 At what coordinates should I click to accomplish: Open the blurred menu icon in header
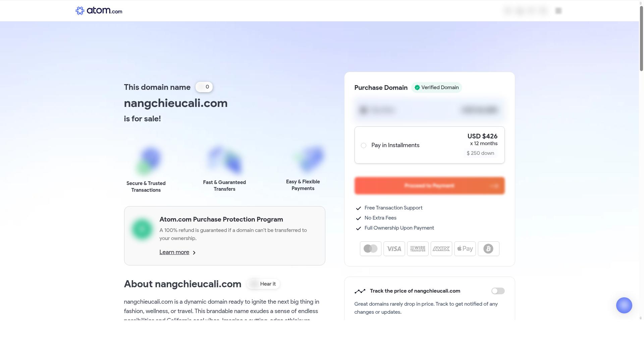pos(558,11)
